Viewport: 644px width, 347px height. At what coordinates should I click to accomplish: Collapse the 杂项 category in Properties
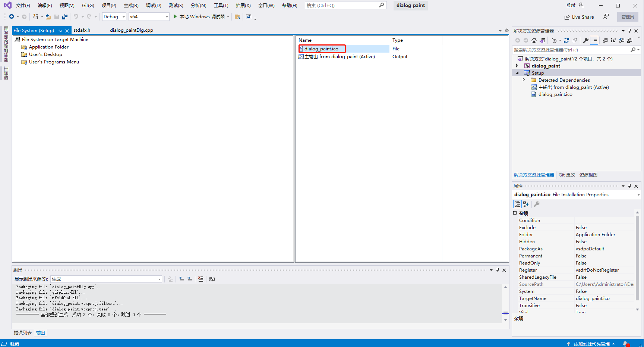(515, 213)
